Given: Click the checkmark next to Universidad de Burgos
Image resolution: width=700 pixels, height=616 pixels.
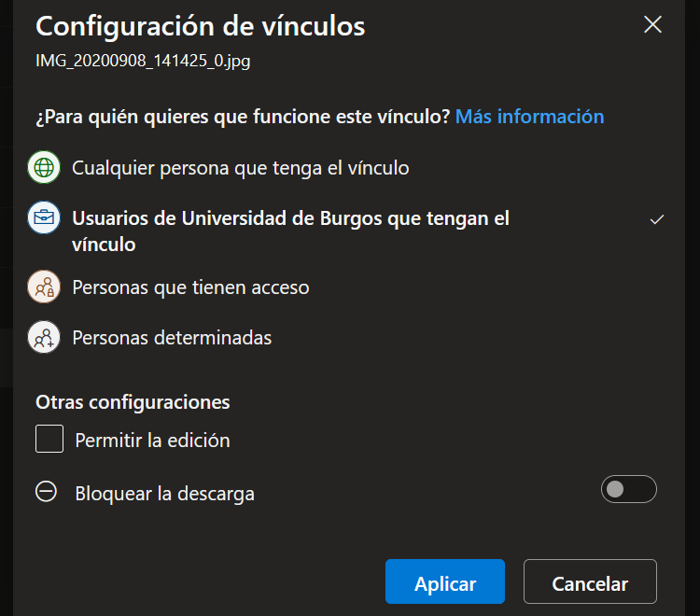Looking at the screenshot, I should click(657, 219).
